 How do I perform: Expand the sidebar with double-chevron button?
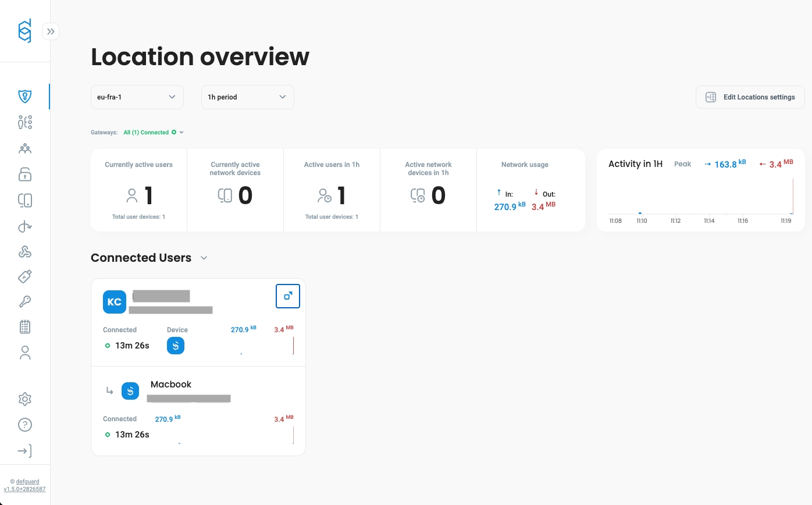click(x=51, y=31)
